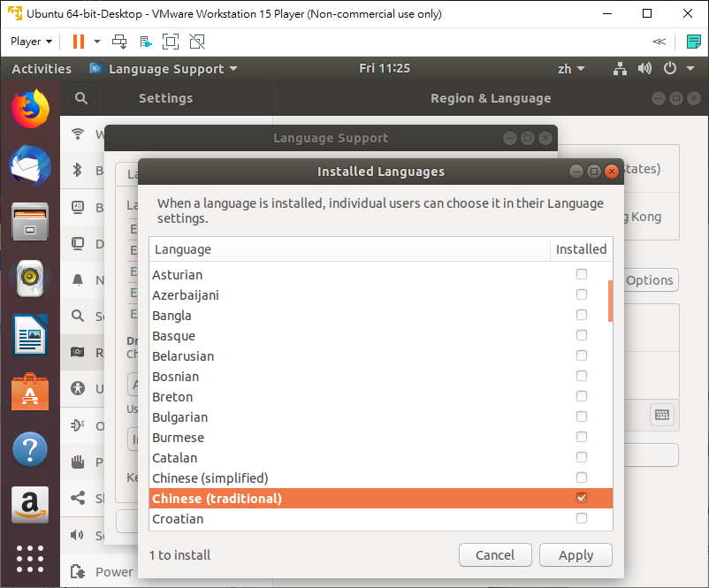Select the Bosnian language row
This screenshot has height=588, width=709.
coord(381,377)
